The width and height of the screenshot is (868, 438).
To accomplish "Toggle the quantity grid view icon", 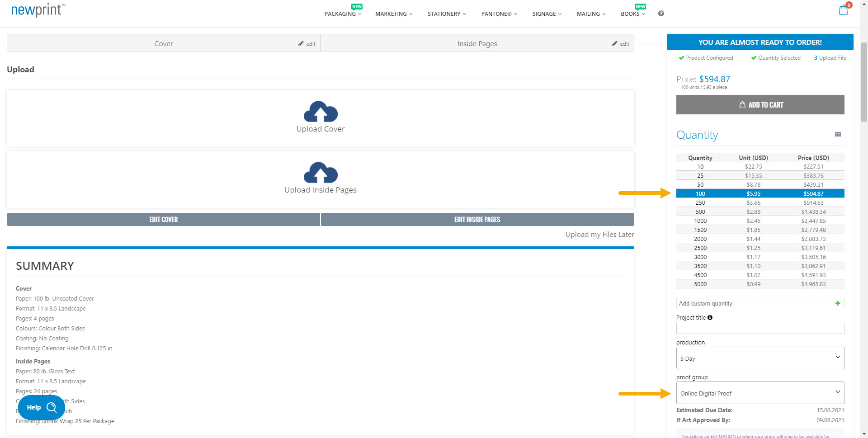I will coord(838,134).
